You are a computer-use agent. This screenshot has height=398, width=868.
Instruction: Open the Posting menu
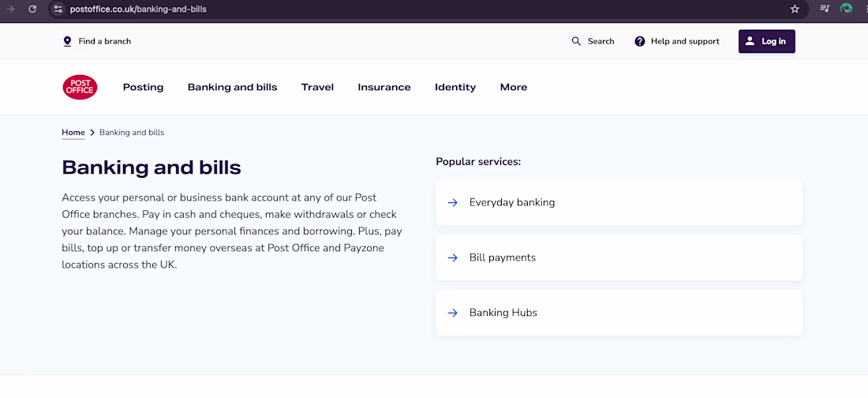(x=144, y=87)
